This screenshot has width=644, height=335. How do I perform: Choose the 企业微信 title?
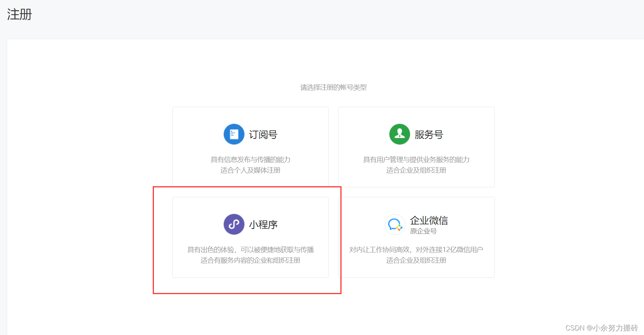429,220
